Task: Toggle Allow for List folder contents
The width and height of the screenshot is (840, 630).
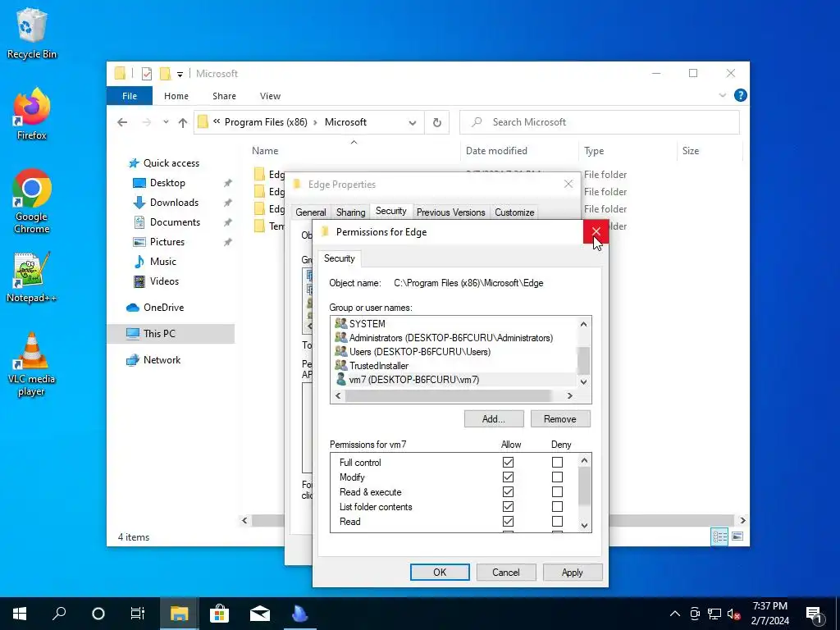Action: (x=509, y=506)
